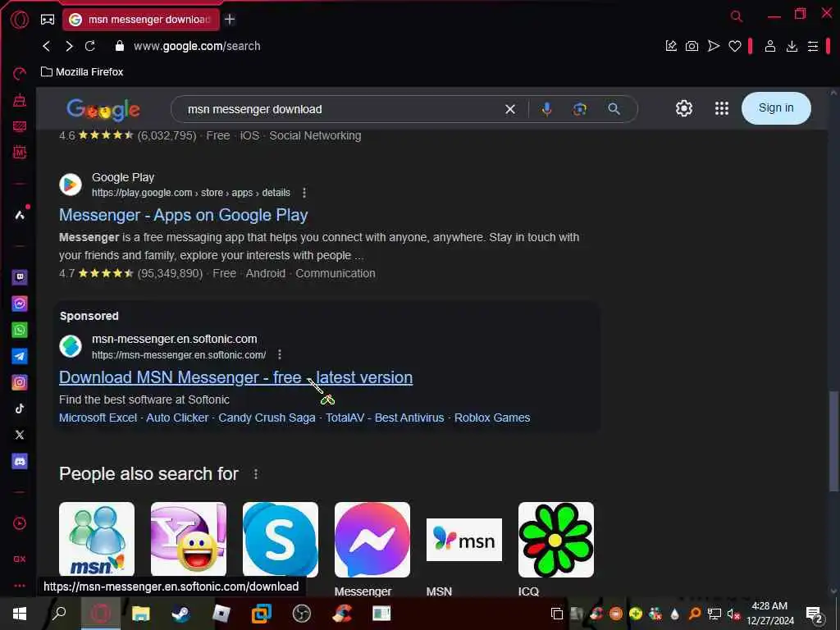Open the Auto Clicker sitelink
Screen dimensions: 840x630
(x=177, y=418)
